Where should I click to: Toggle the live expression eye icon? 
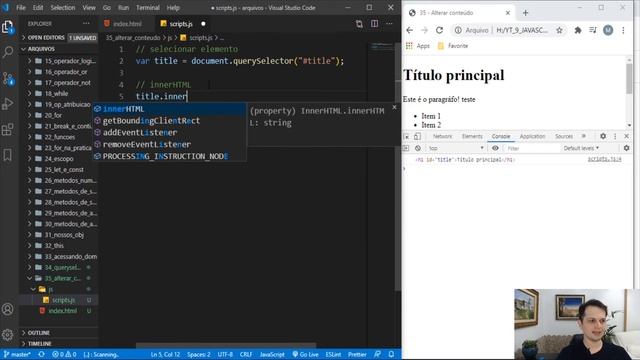[495, 148]
